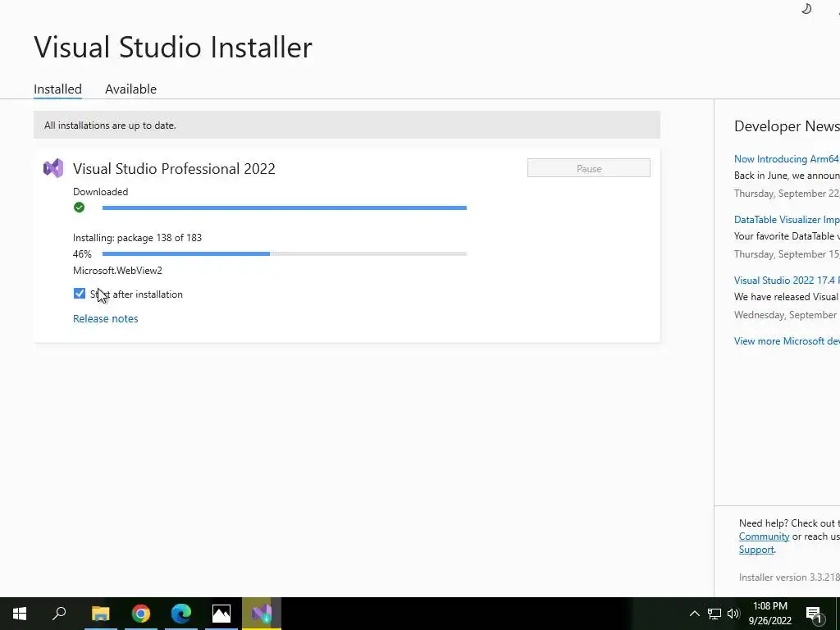This screenshot has height=630, width=840.
Task: Click the Microsoft.WebView2 package name
Action: click(117, 270)
